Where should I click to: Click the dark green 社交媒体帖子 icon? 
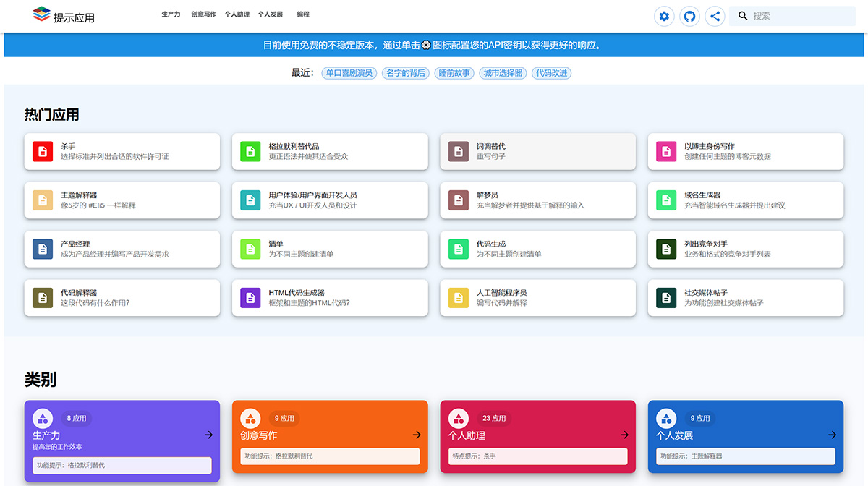pos(665,298)
